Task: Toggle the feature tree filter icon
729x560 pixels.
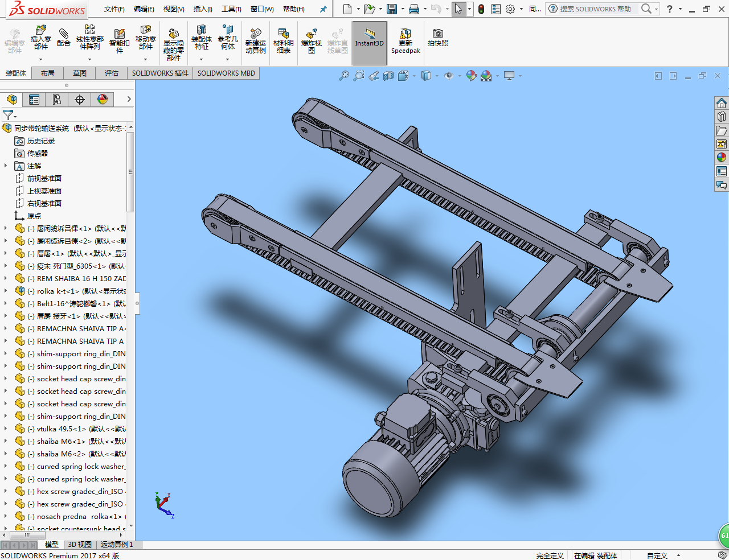Action: click(x=9, y=115)
